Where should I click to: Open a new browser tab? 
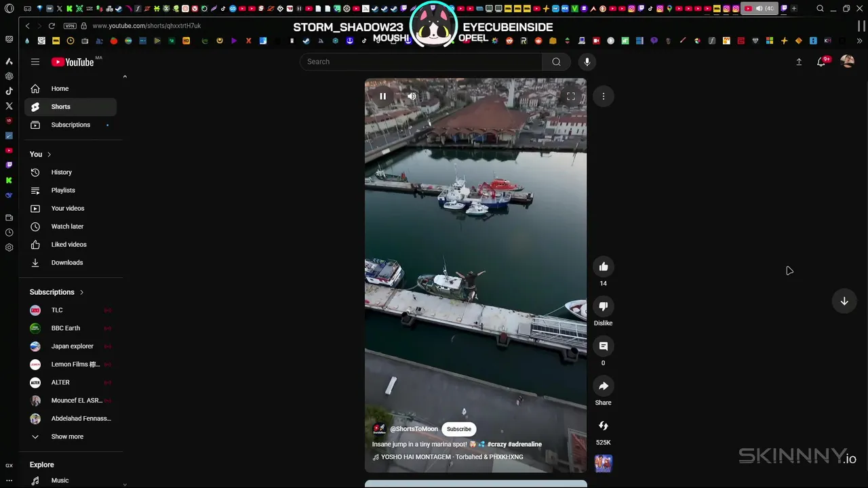[794, 9]
